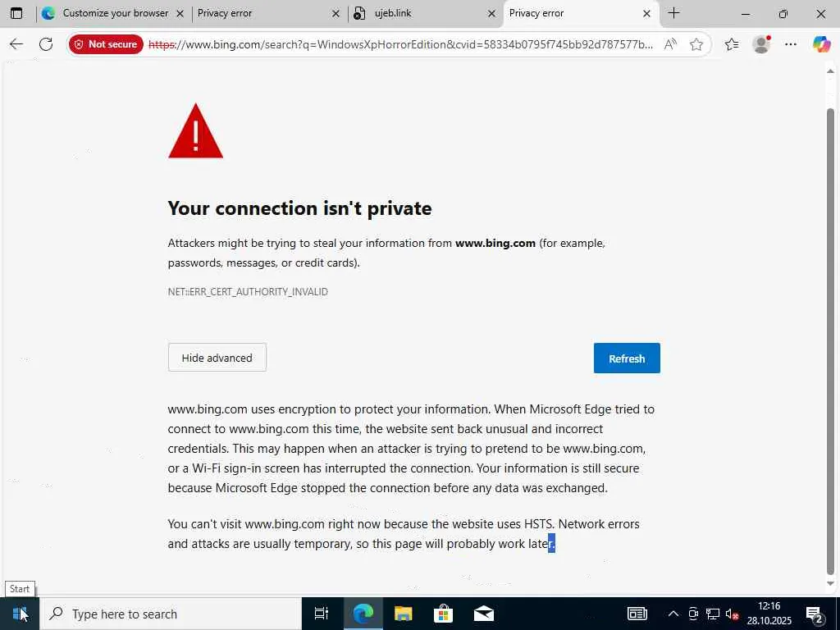Open Settings and more menu
Image resolution: width=840 pixels, height=630 pixels.
pyautogui.click(x=791, y=44)
